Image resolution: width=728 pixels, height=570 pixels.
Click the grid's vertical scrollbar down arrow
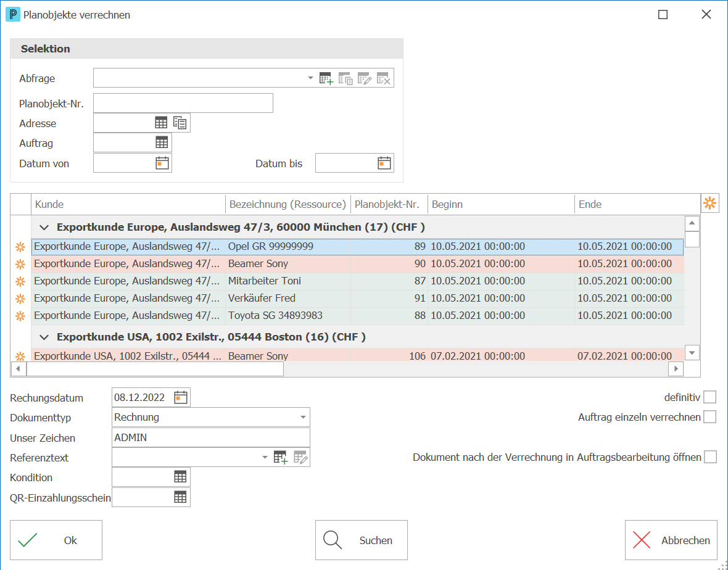point(692,353)
